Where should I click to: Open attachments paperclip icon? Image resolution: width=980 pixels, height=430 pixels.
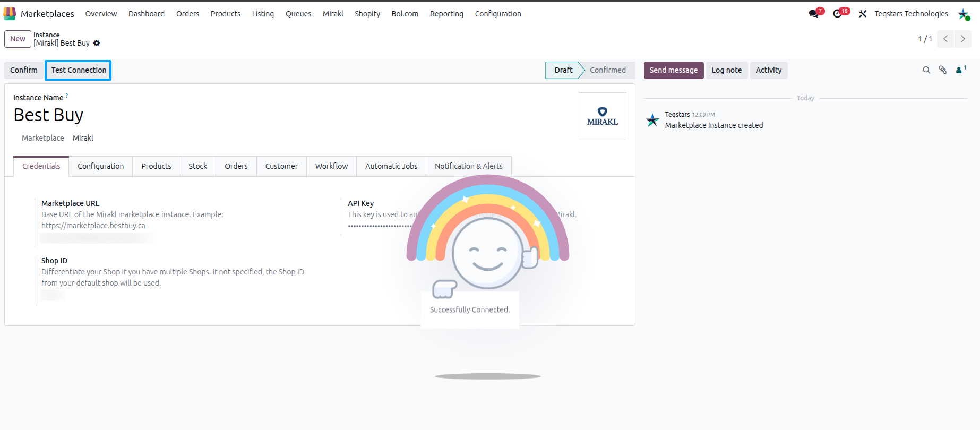click(x=943, y=70)
